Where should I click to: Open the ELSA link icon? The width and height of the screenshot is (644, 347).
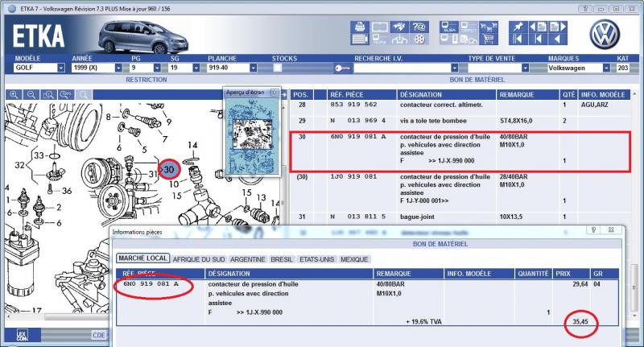(449, 27)
